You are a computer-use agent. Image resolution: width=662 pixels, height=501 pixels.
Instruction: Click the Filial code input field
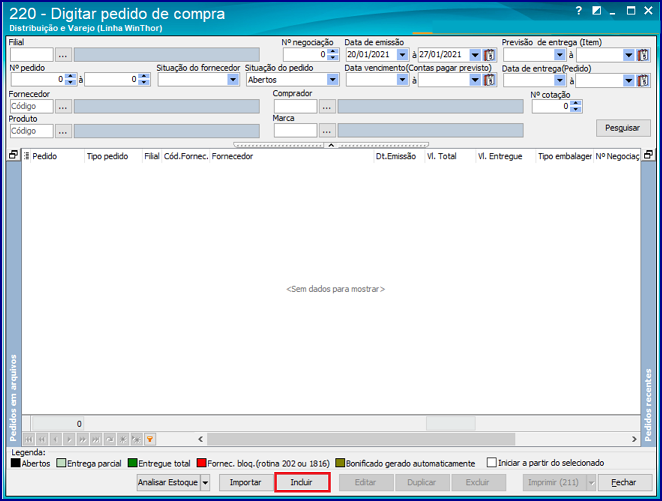pyautogui.click(x=32, y=55)
